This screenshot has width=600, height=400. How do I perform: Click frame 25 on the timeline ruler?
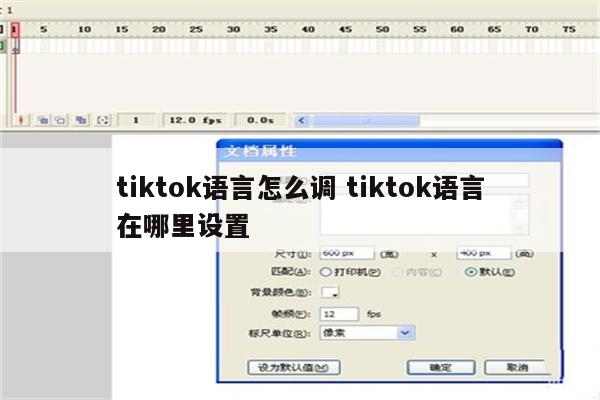coord(196,29)
